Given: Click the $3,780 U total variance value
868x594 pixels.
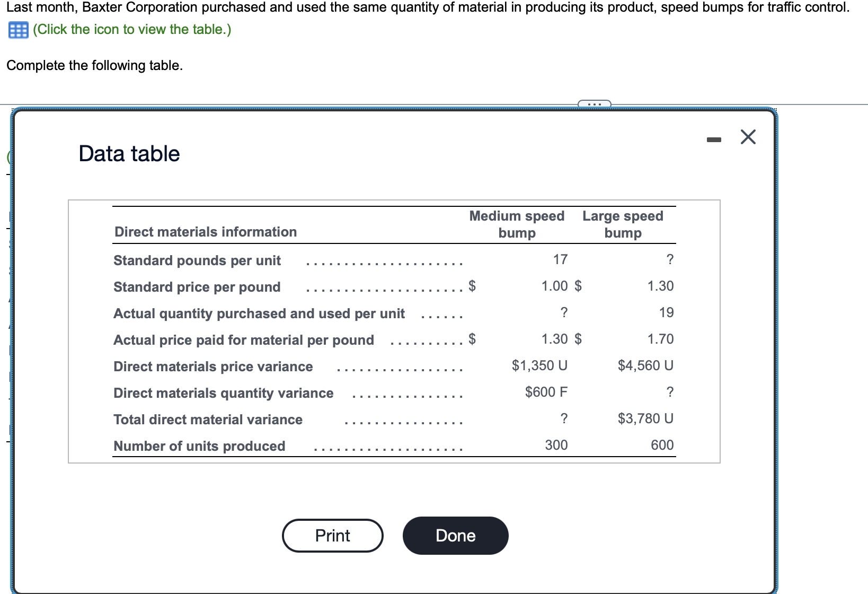Looking at the screenshot, I should pos(645,418).
